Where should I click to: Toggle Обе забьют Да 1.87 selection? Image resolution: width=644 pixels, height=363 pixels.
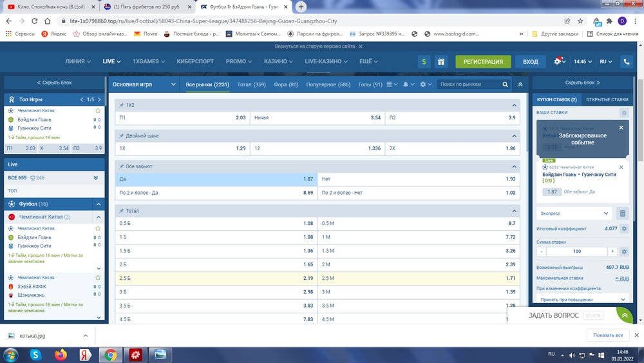216,179
